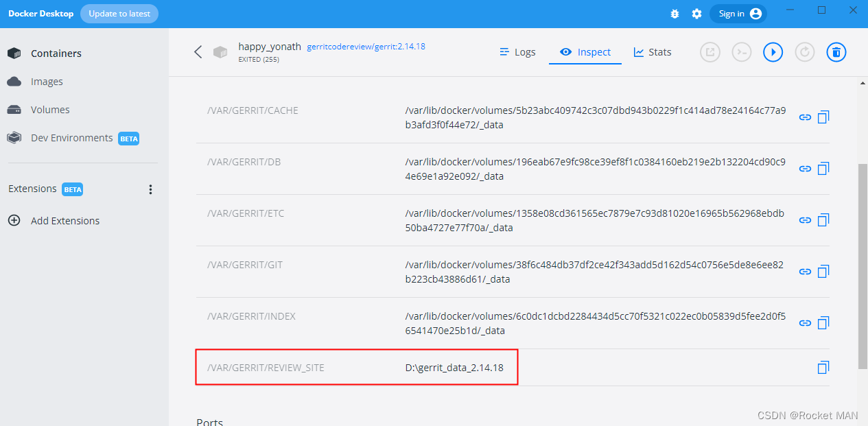Image resolution: width=868 pixels, height=426 pixels.
Task: Open container in browser via external link icon
Action: pyautogui.click(x=709, y=51)
